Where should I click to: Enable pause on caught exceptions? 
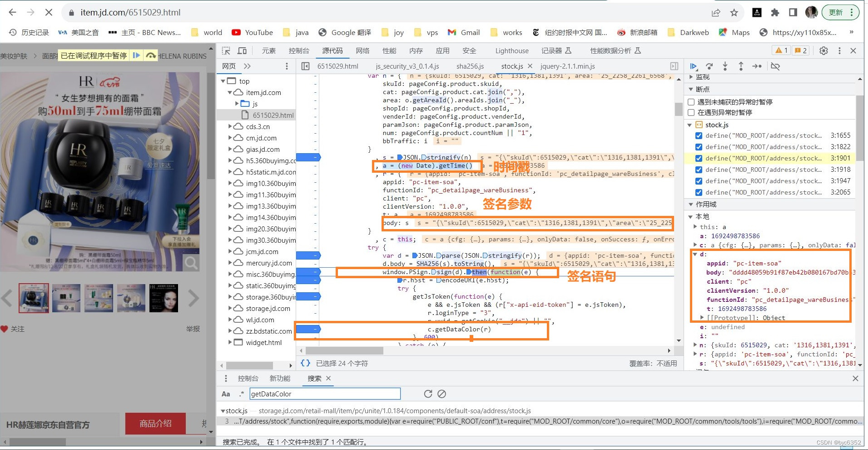691,113
